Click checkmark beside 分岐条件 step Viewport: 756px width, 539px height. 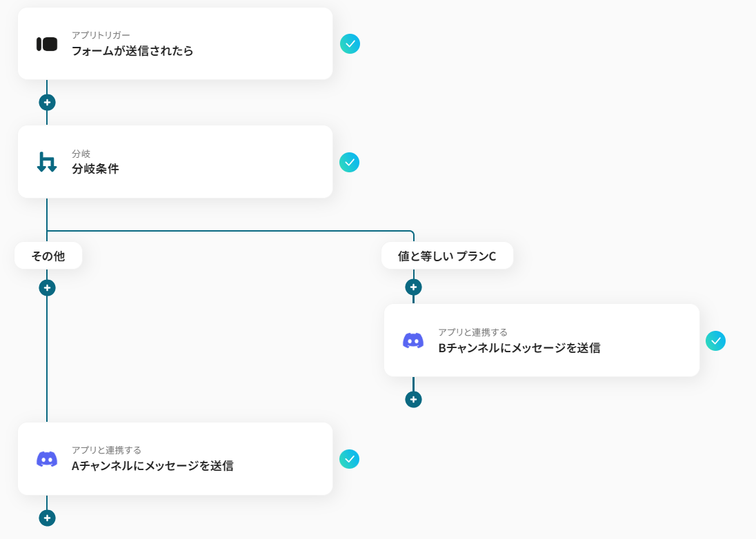(350, 163)
